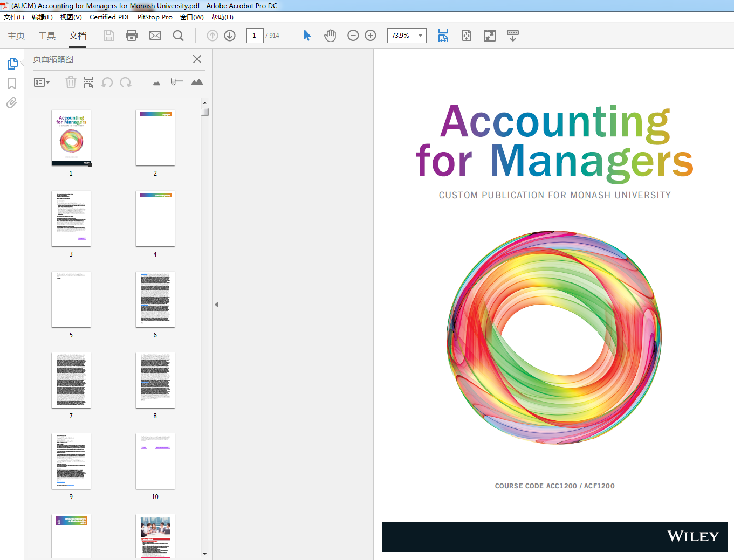
Task: Click total page count '/ 914'
Action: (x=273, y=36)
